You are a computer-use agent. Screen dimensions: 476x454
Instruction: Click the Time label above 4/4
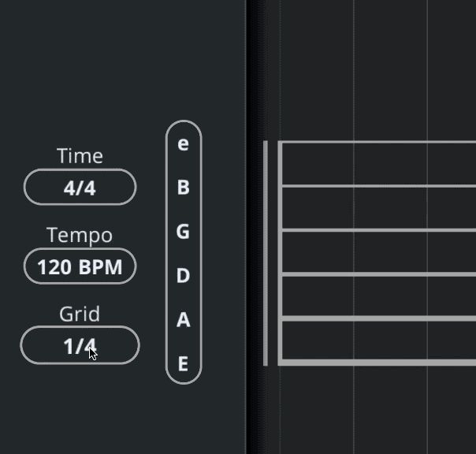(80, 156)
